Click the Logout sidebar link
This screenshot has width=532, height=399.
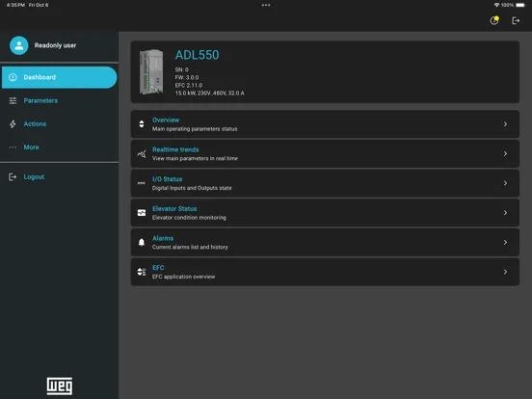34,176
